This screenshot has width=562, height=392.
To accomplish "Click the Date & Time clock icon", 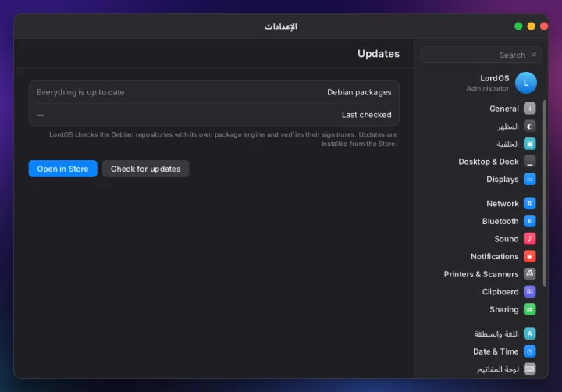I will [x=529, y=351].
